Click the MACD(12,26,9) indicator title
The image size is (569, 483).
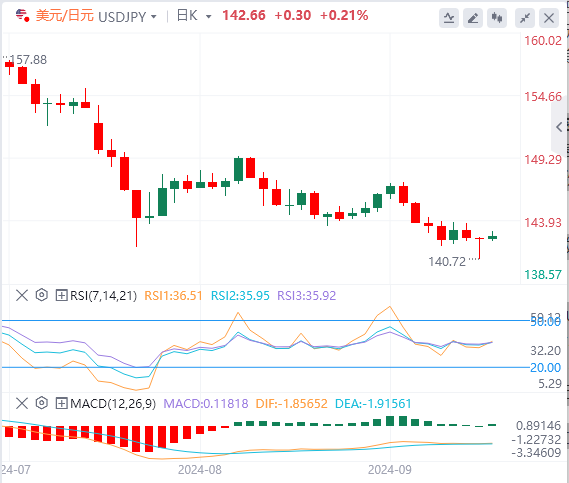(x=113, y=404)
